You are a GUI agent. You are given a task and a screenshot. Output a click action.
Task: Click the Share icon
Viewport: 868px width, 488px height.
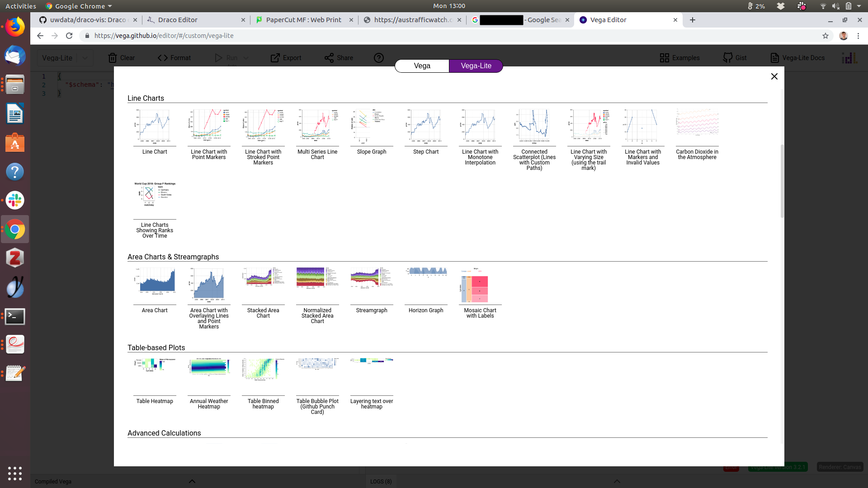[x=329, y=58]
